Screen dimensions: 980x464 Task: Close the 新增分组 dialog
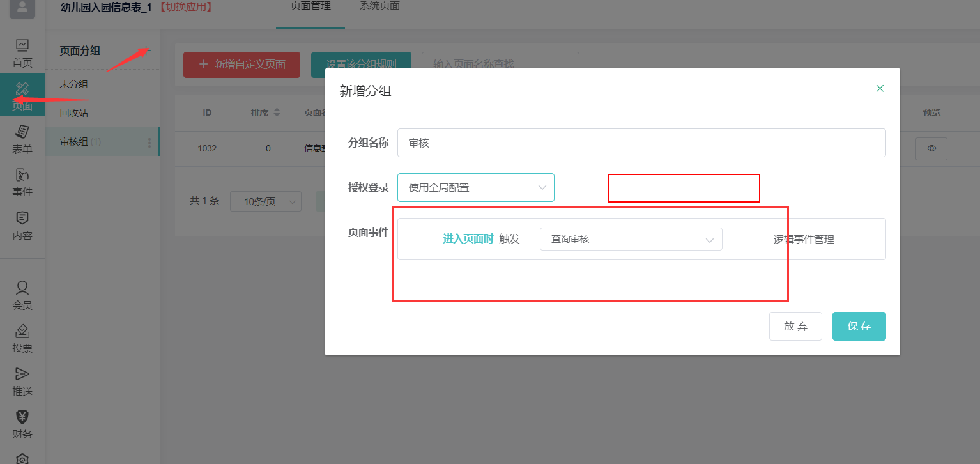(880, 88)
